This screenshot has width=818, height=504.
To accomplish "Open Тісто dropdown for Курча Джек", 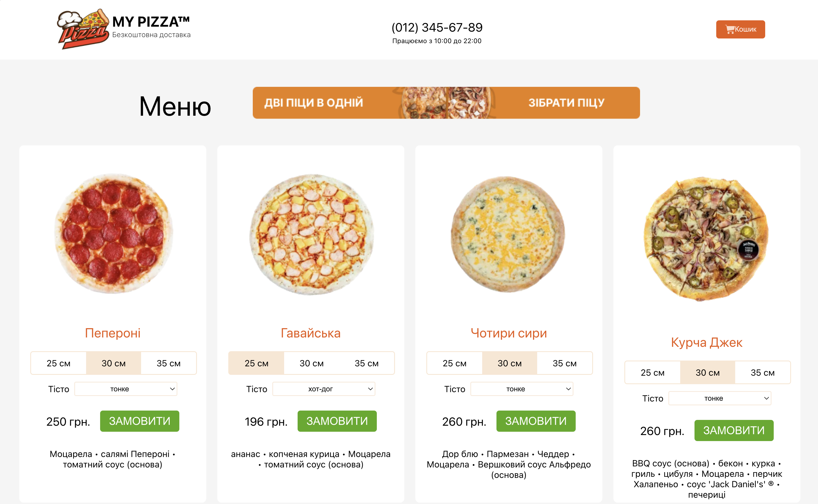I will [x=720, y=398].
